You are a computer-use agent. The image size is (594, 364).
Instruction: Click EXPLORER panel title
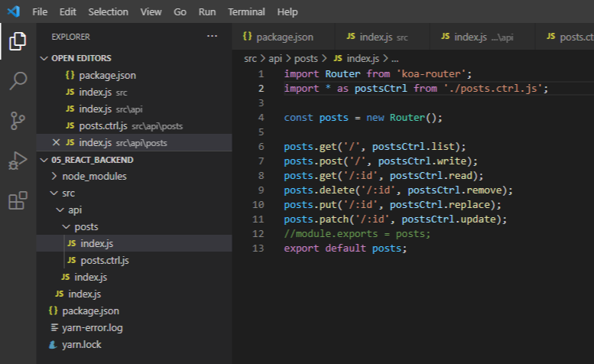point(71,37)
